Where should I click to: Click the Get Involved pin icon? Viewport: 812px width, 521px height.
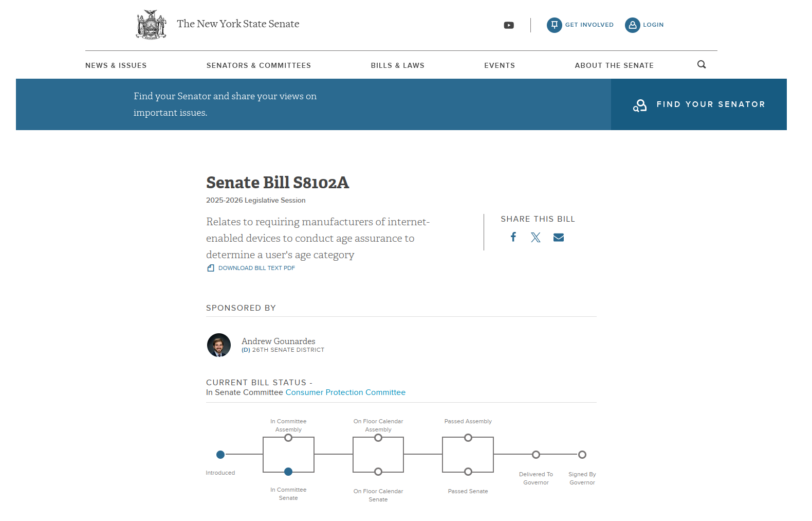tap(554, 25)
